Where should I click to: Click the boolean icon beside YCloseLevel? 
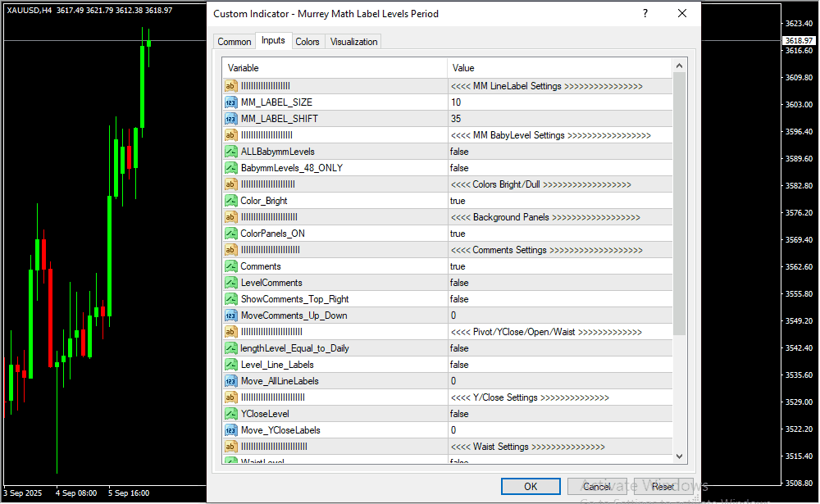[230, 414]
